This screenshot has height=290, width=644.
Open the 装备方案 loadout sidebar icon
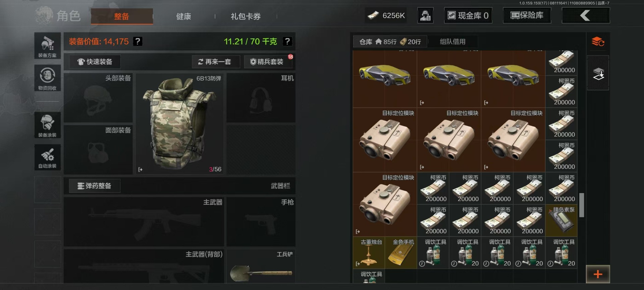[x=47, y=46]
